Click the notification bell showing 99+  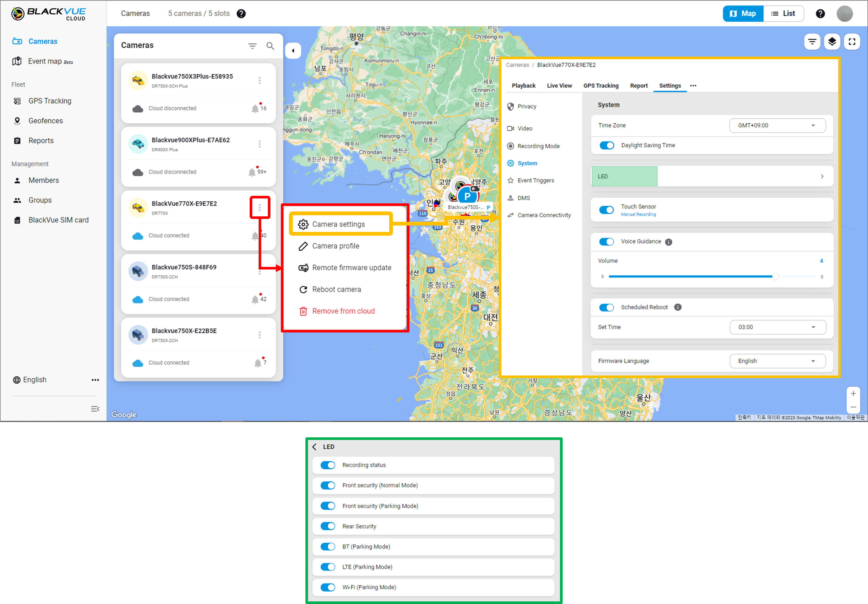point(252,172)
